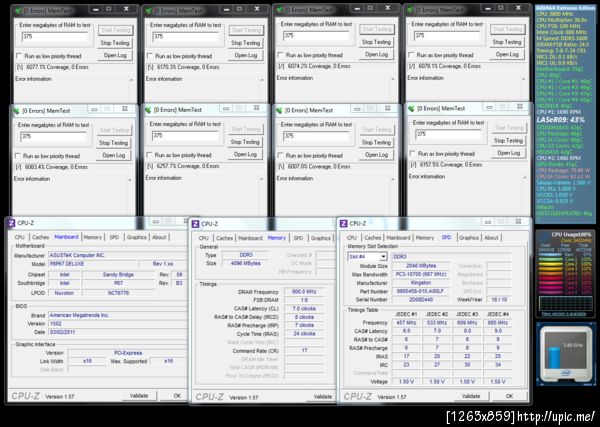The image size is (600, 427).
Task: Open Log in the 6257.7% coverage MemTest window
Action: pos(245,155)
